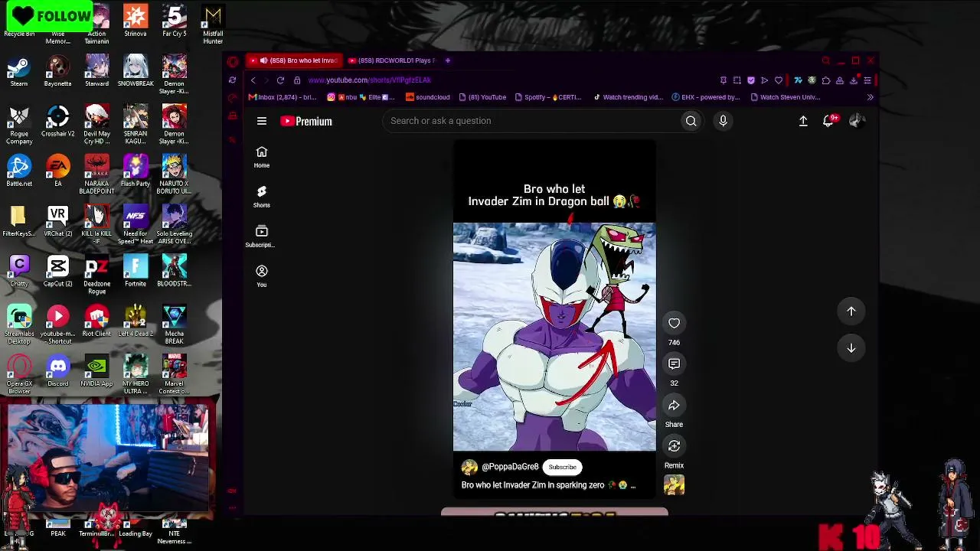Open Subscriptions in YouTube sidebar
This screenshot has height=551, width=980.
tap(262, 236)
